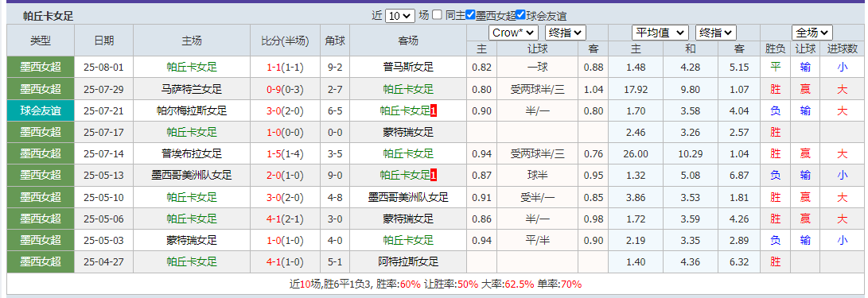Viewport: 868px width, 298px height.
Task: Click the 球会友谊 match type tag
Action: coord(41,110)
